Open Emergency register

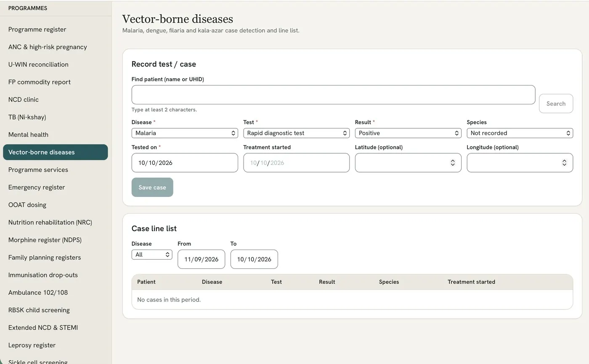pyautogui.click(x=55, y=187)
